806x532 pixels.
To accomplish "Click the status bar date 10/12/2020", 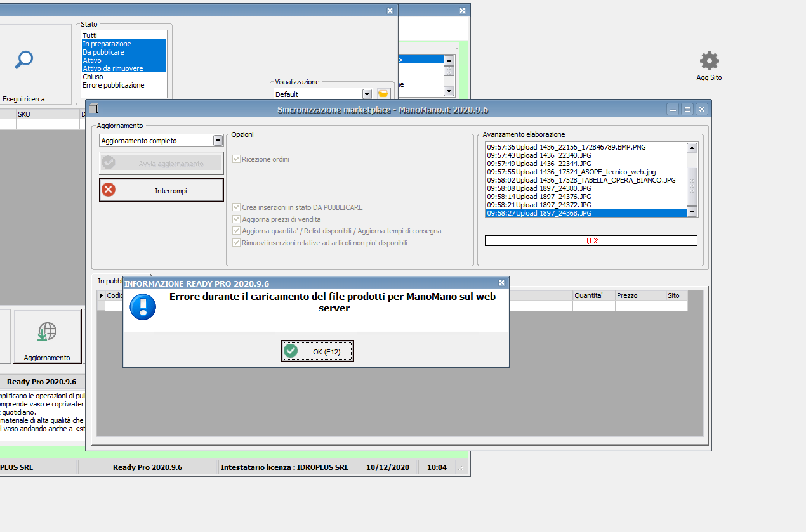I will tap(389, 467).
